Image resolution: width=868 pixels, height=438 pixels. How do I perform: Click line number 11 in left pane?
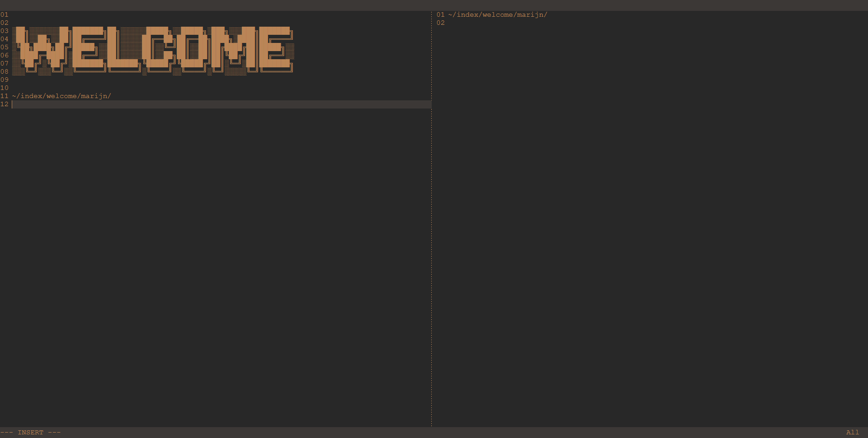[x=5, y=96]
